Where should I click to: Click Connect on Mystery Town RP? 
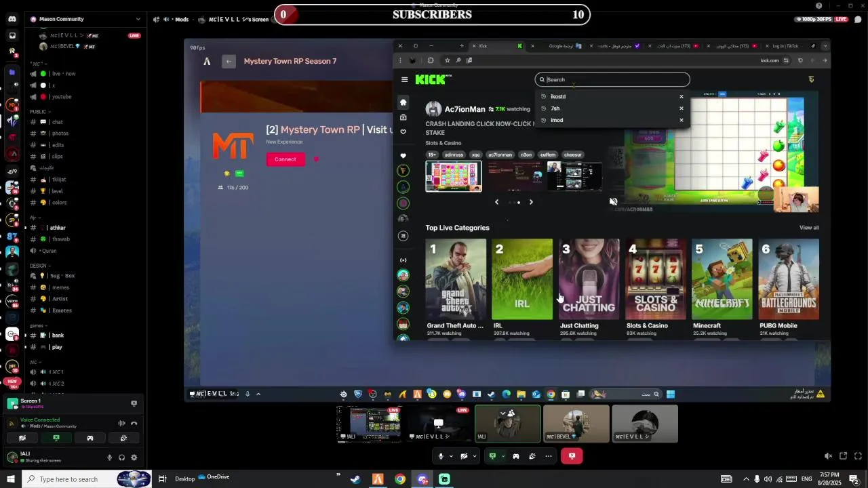pos(285,159)
